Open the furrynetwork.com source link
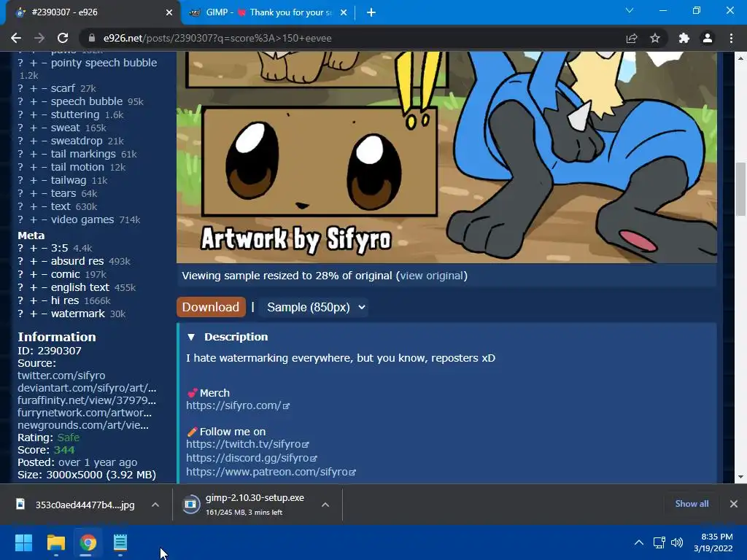This screenshot has height=560, width=747. pyautogui.click(x=85, y=413)
